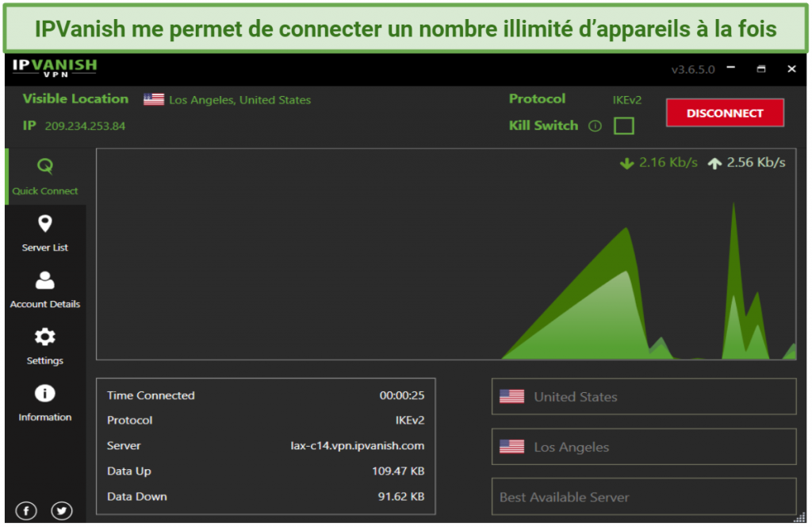Open the Los Angeles city dropdown
The width and height of the screenshot is (812, 527).
[643, 447]
